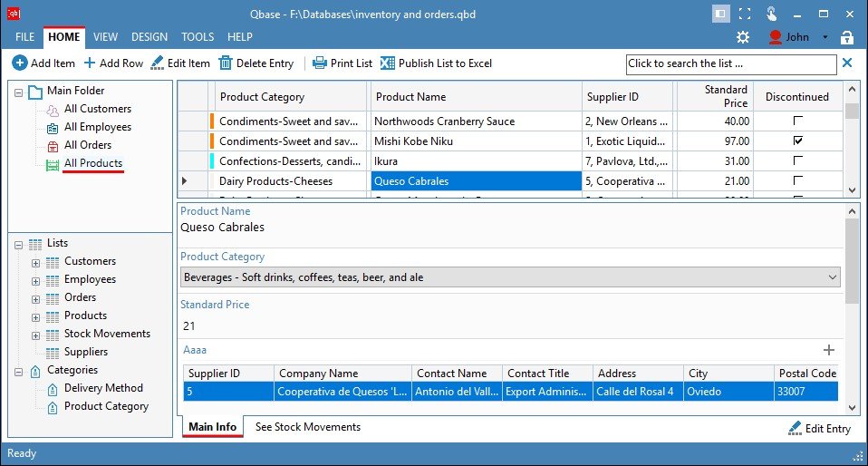
Task: Toggle the panel layout icon in title bar
Action: click(720, 14)
